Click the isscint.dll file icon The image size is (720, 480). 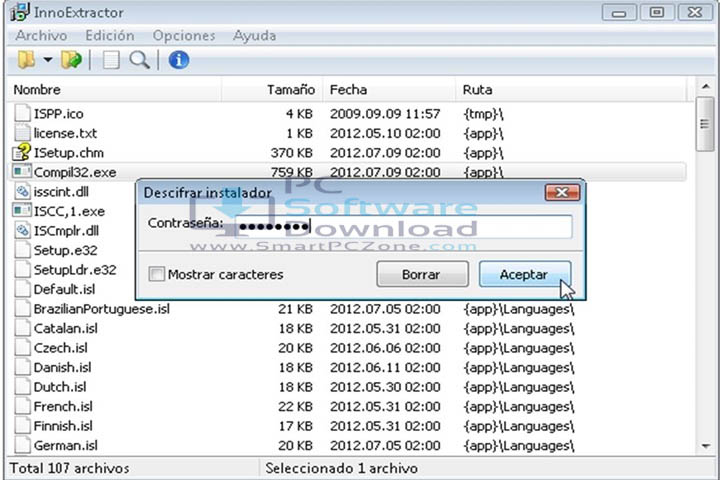tap(22, 191)
